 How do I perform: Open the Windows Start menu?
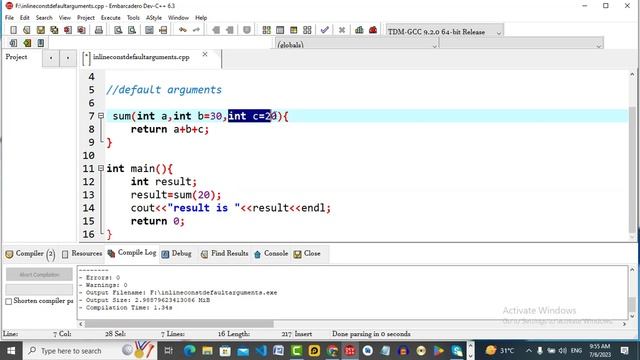click(11, 351)
